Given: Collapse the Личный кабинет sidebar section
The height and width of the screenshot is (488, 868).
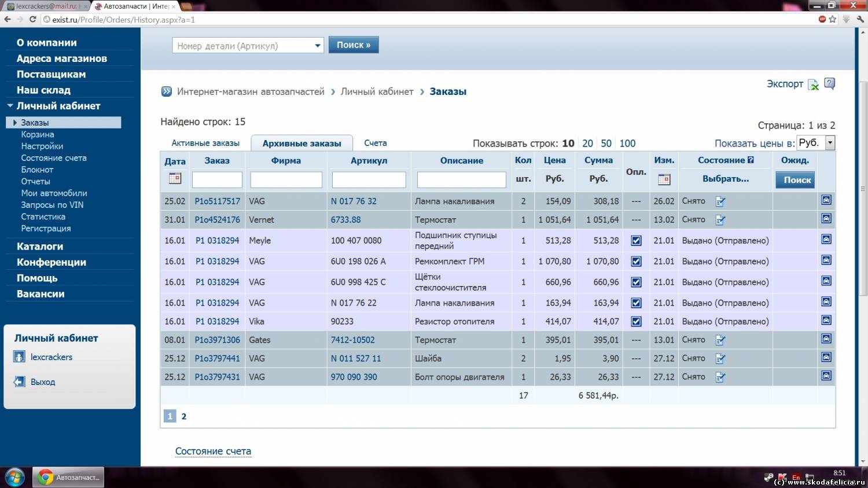Looking at the screenshot, I should point(10,106).
